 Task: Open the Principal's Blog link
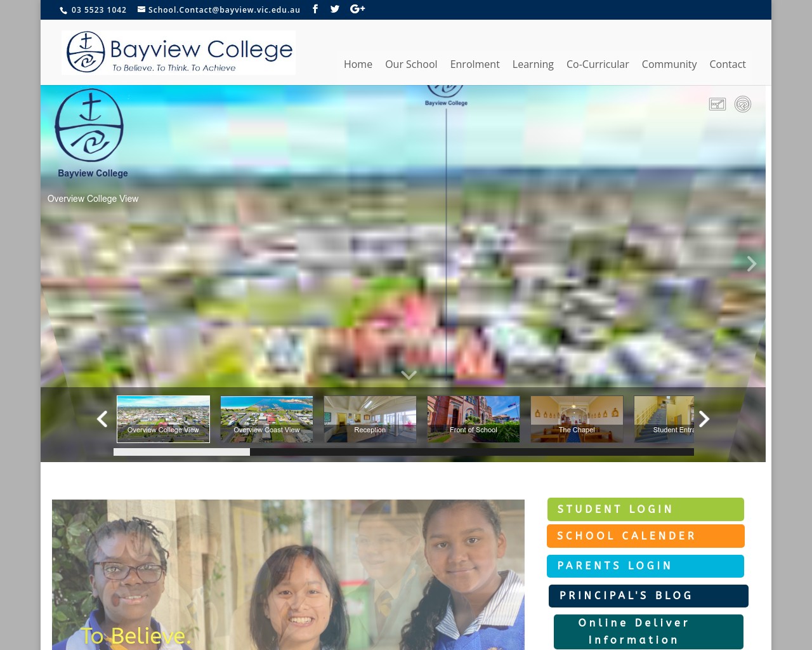tap(648, 595)
